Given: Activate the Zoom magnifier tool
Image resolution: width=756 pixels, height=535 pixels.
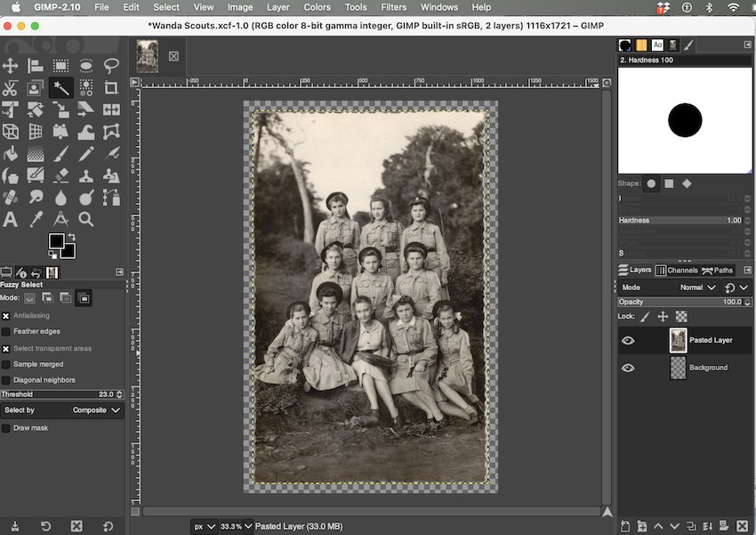Looking at the screenshot, I should (x=86, y=219).
